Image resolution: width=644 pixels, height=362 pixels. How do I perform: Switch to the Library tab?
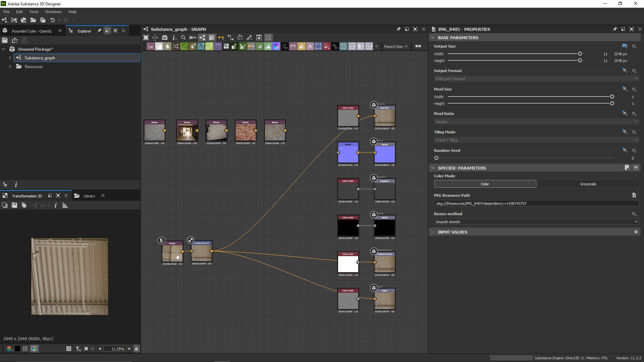[89, 196]
